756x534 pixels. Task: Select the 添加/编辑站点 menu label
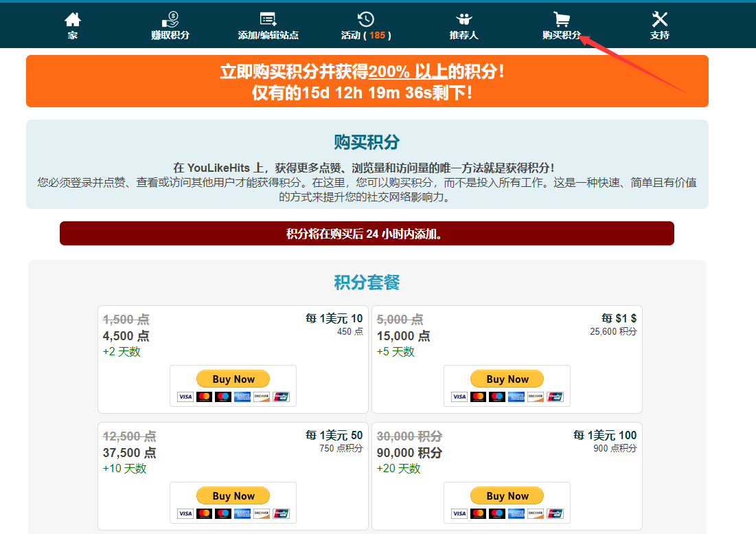268,35
